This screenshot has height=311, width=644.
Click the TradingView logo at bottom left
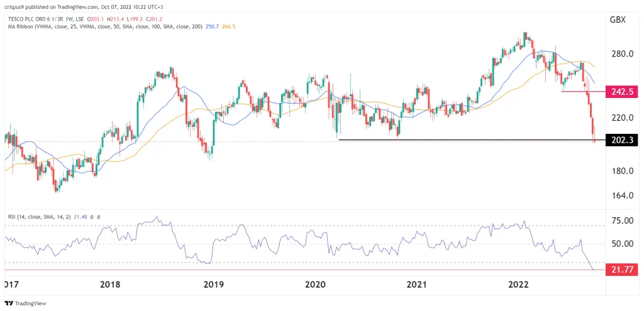pos(25,303)
